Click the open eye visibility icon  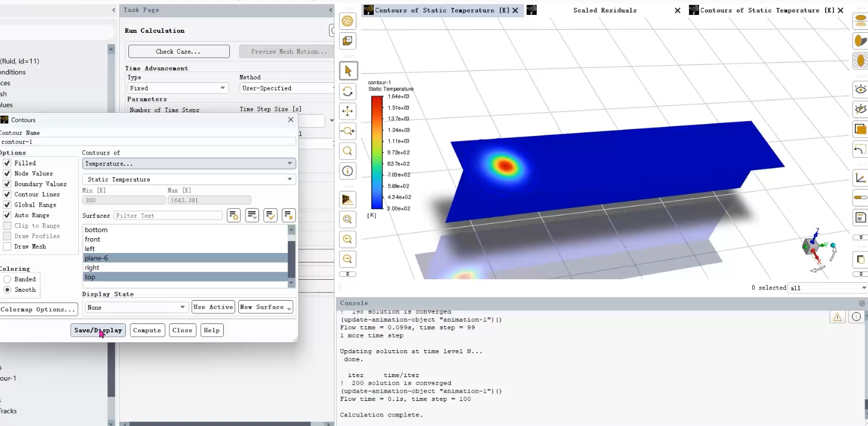click(860, 89)
